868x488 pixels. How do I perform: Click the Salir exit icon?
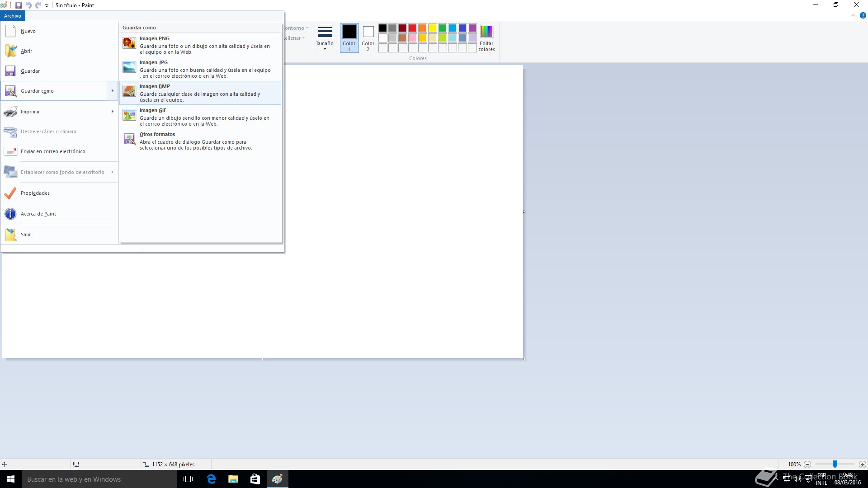tap(10, 235)
